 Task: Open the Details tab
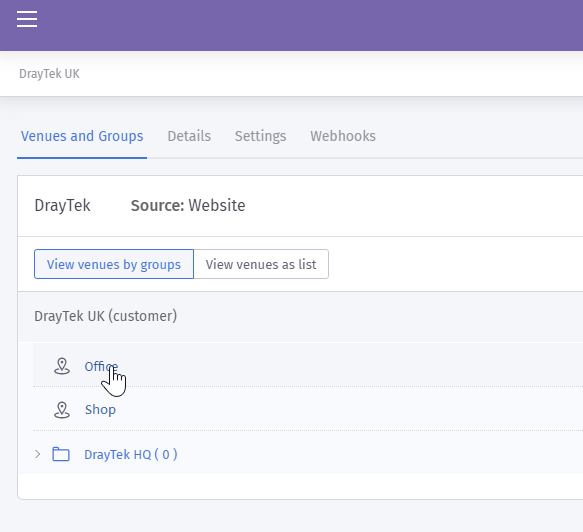(x=189, y=136)
